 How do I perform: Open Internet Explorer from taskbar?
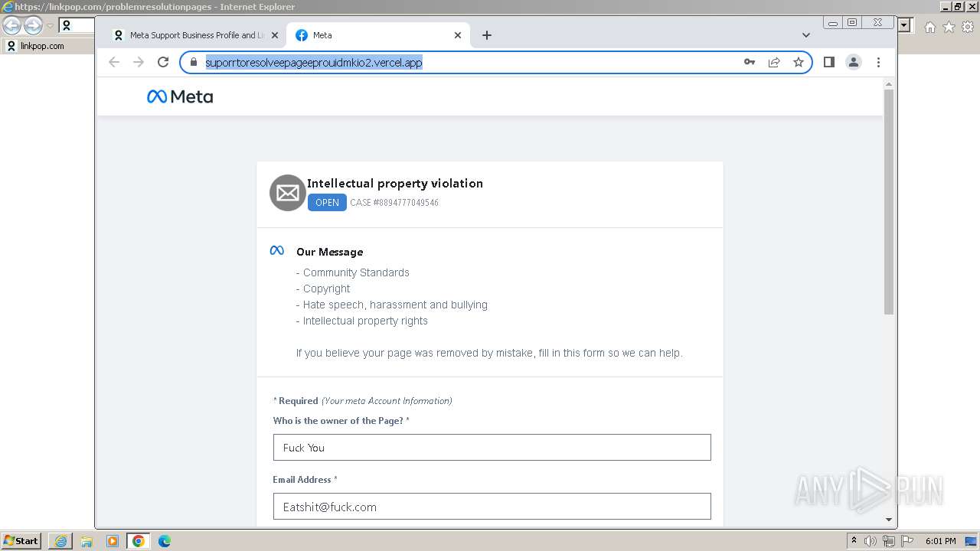[x=60, y=541]
